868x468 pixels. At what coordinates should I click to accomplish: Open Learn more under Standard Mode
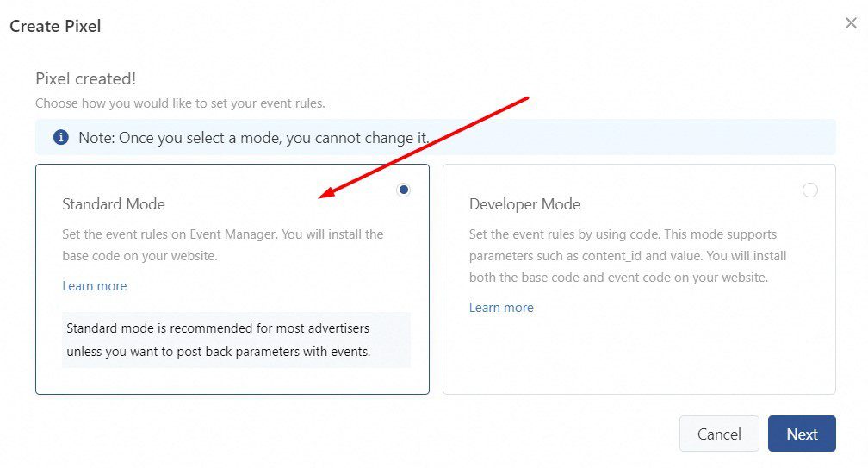[94, 286]
